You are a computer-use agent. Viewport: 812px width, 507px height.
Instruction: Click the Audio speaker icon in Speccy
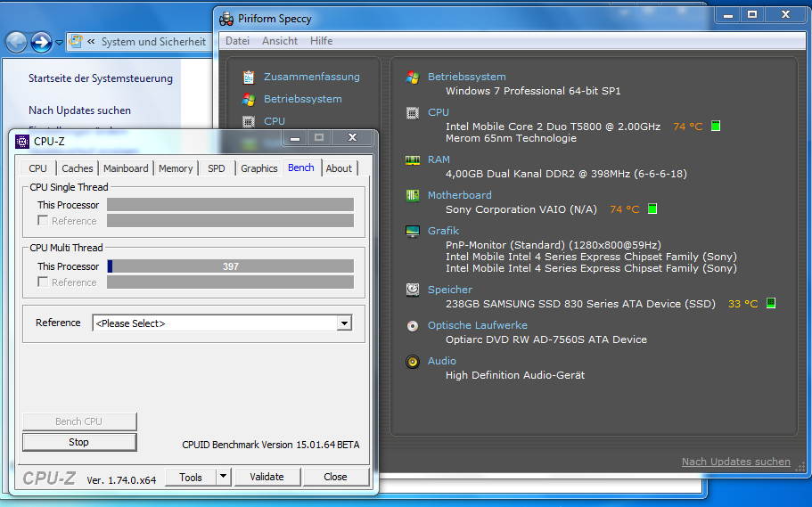413,362
